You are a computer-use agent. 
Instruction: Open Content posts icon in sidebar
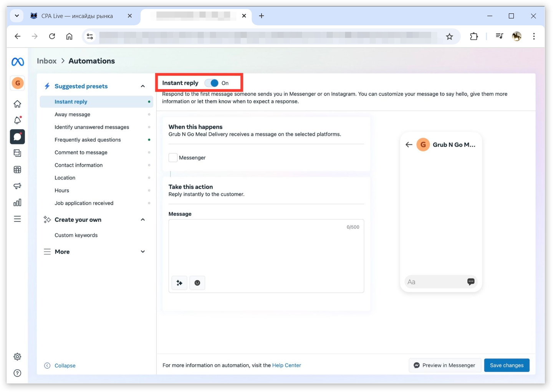(x=17, y=153)
